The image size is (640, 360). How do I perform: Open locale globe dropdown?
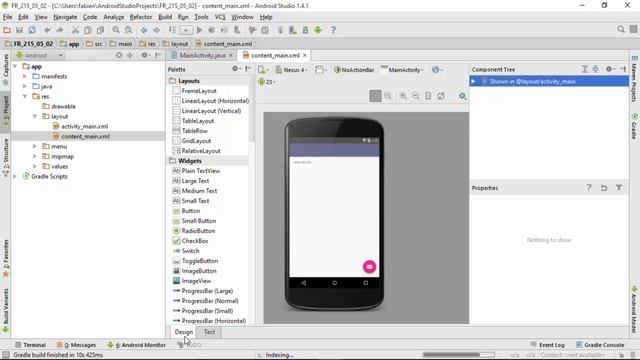(x=437, y=70)
